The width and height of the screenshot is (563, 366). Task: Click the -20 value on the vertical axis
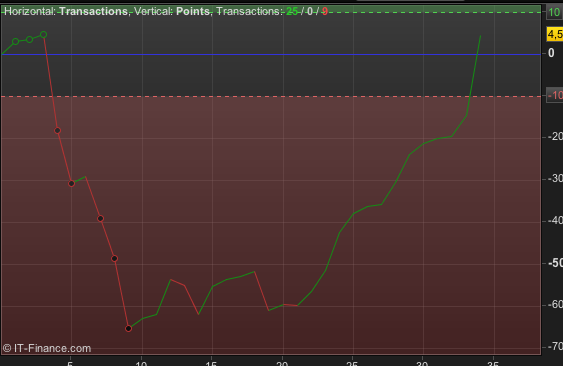[x=555, y=136]
